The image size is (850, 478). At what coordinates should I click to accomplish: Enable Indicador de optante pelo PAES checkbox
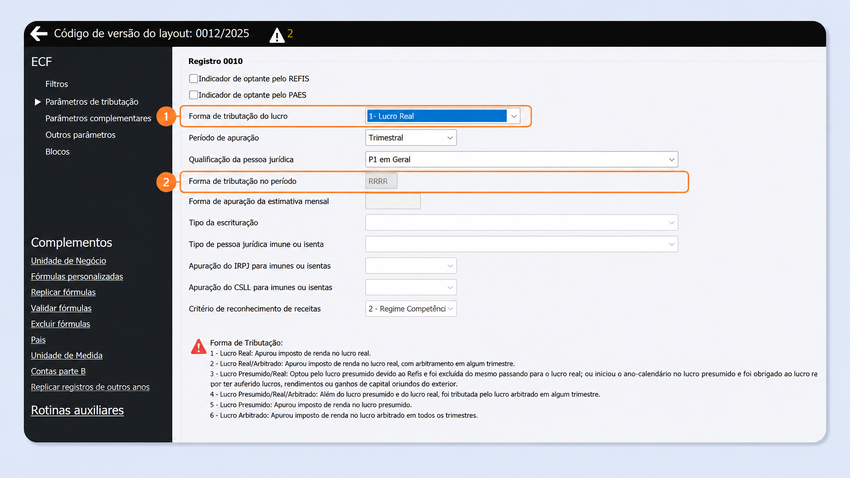[x=193, y=95]
